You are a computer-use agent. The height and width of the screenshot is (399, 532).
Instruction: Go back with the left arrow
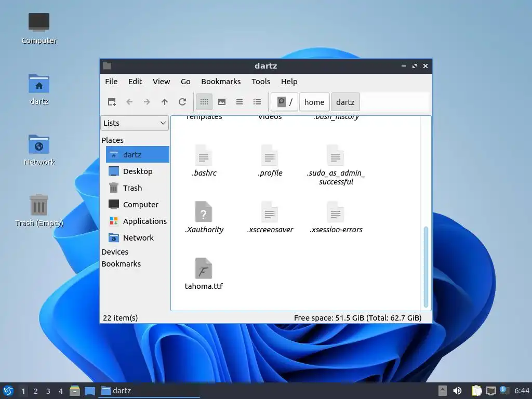[129, 102]
